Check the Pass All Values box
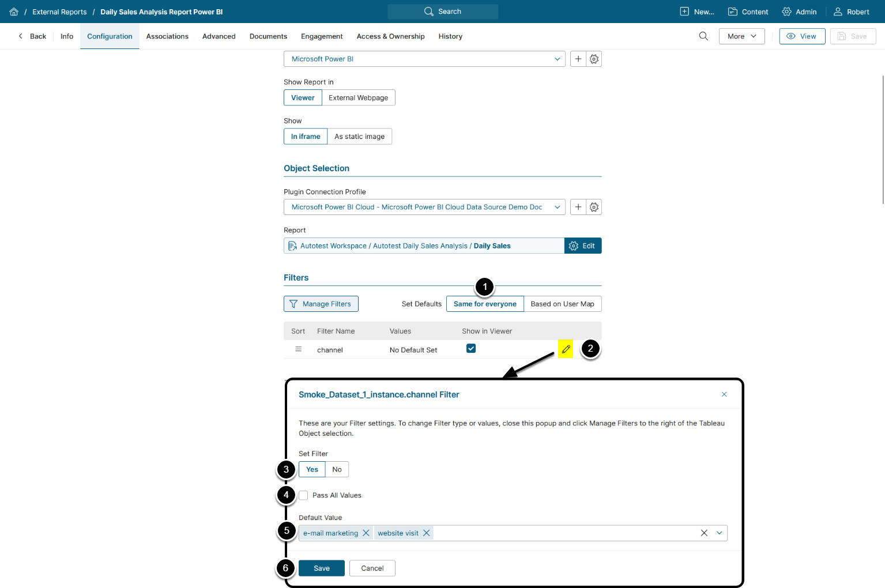Screen dimensions: 885x588 (x=303, y=495)
